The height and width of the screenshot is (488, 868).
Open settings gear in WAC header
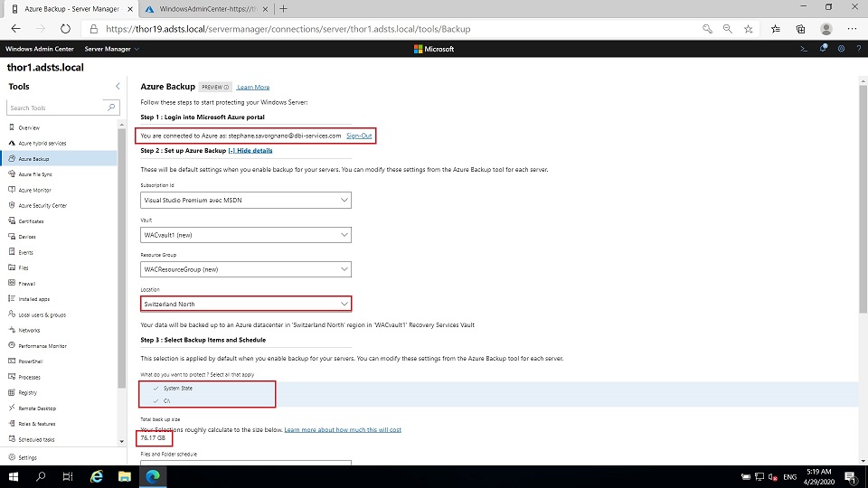point(841,49)
